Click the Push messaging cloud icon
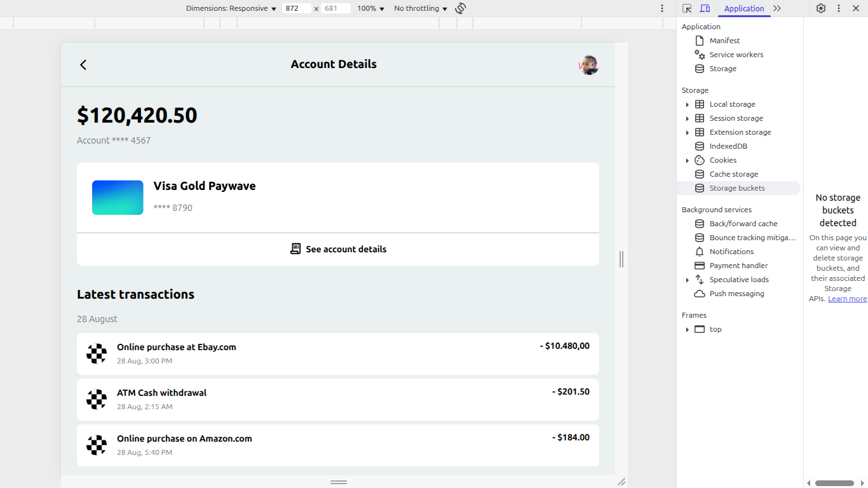 click(x=700, y=294)
